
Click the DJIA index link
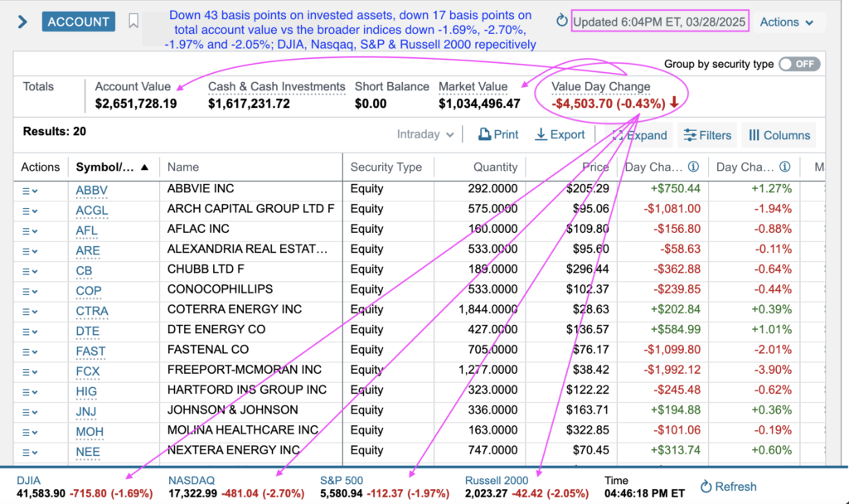(x=28, y=480)
